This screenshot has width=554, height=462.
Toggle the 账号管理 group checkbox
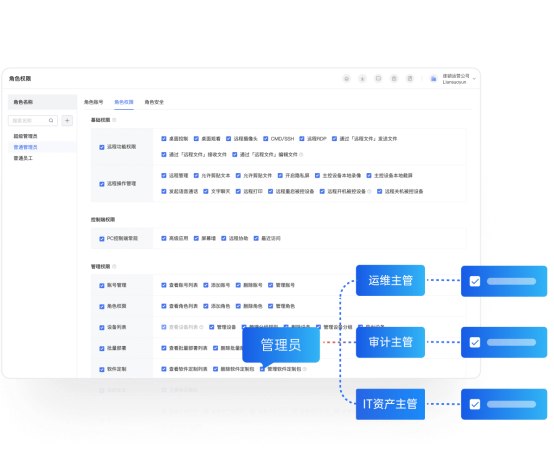click(102, 285)
